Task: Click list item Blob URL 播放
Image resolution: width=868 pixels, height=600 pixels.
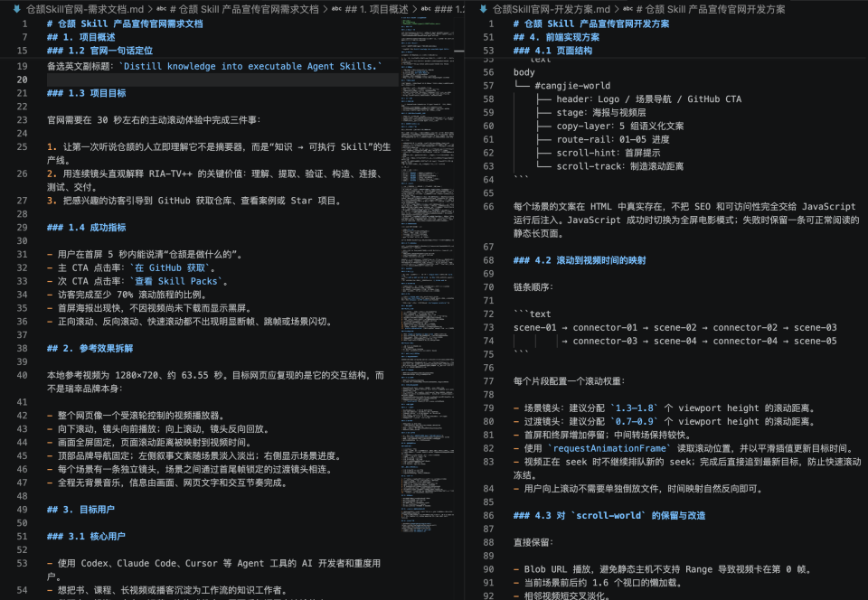Action: (x=662, y=569)
